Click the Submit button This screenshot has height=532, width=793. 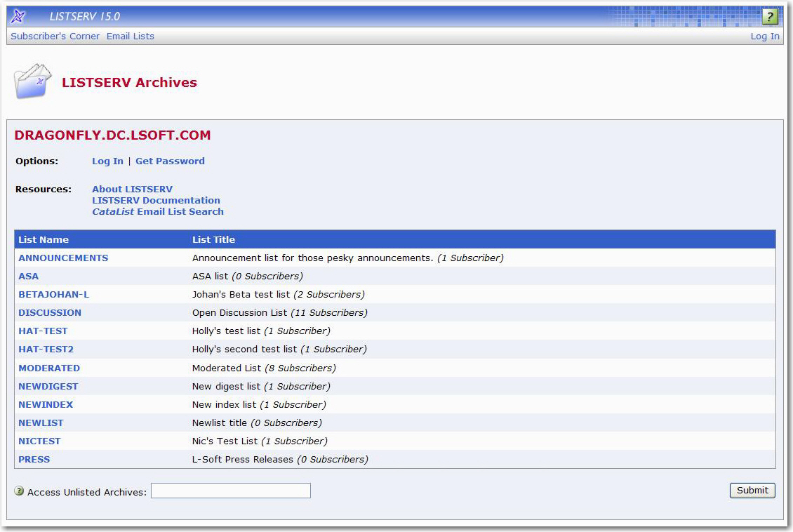(x=752, y=491)
